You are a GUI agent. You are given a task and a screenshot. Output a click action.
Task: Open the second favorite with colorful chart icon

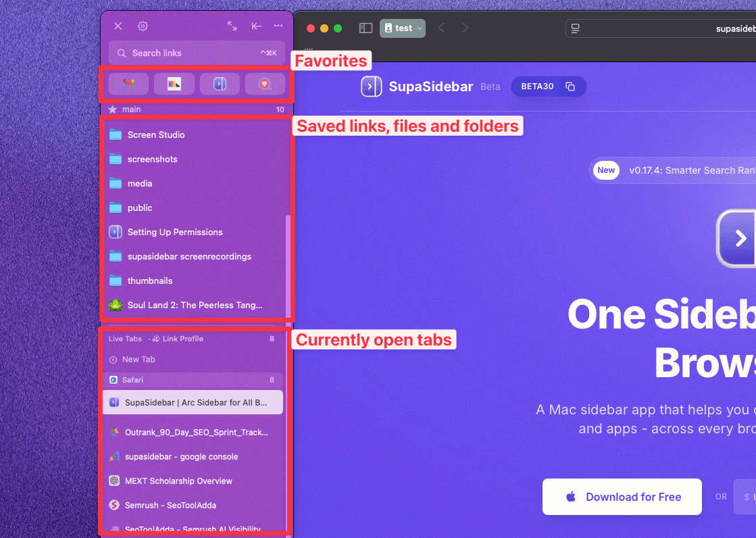click(x=174, y=84)
